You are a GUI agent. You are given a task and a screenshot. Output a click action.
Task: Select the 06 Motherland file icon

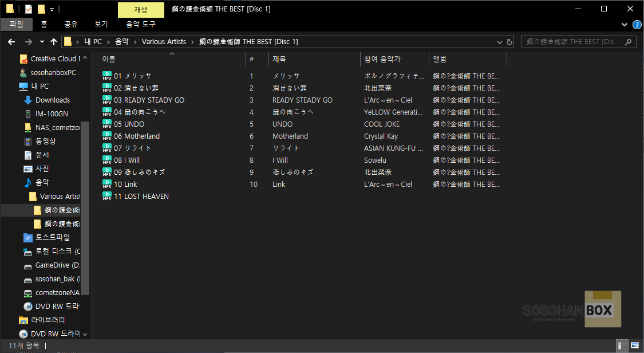(x=107, y=136)
